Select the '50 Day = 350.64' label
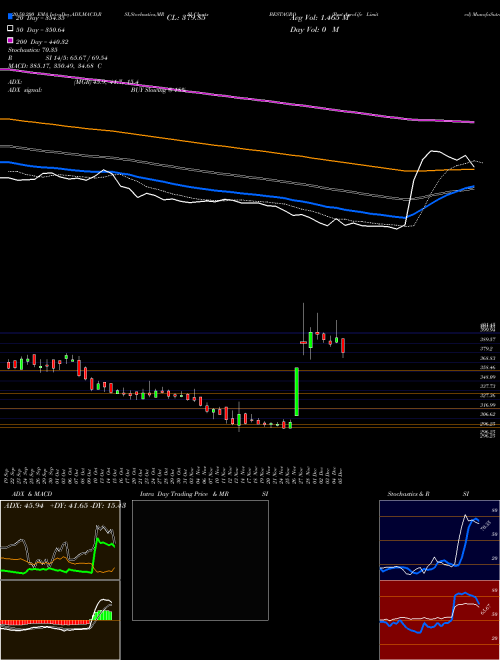The image size is (500, 660). click(x=40, y=29)
